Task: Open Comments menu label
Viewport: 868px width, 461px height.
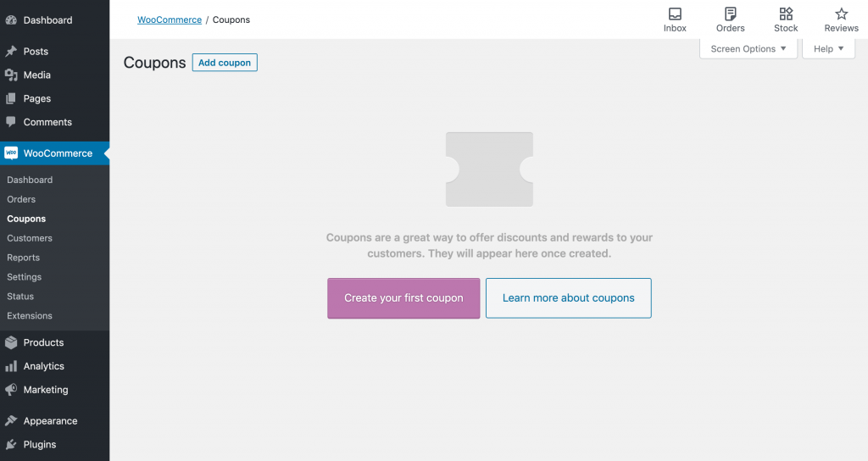Action: (x=47, y=122)
